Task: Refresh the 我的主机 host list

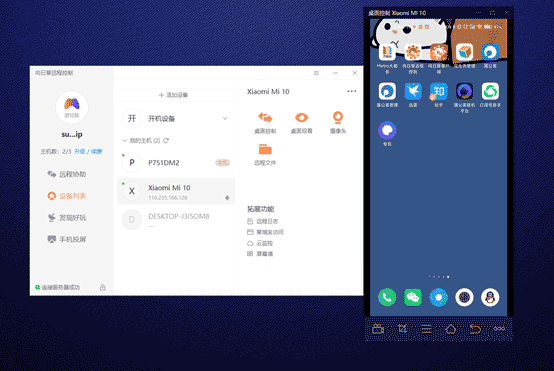Action: (166, 141)
